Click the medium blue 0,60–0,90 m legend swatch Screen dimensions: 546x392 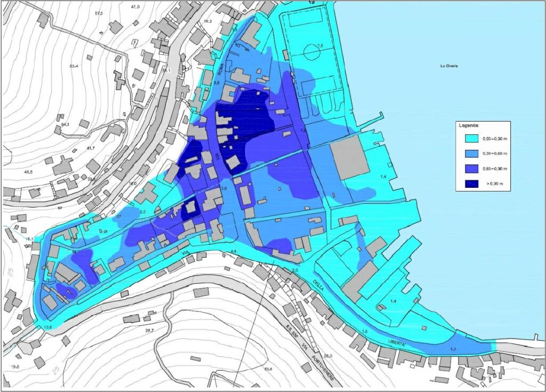click(472, 169)
